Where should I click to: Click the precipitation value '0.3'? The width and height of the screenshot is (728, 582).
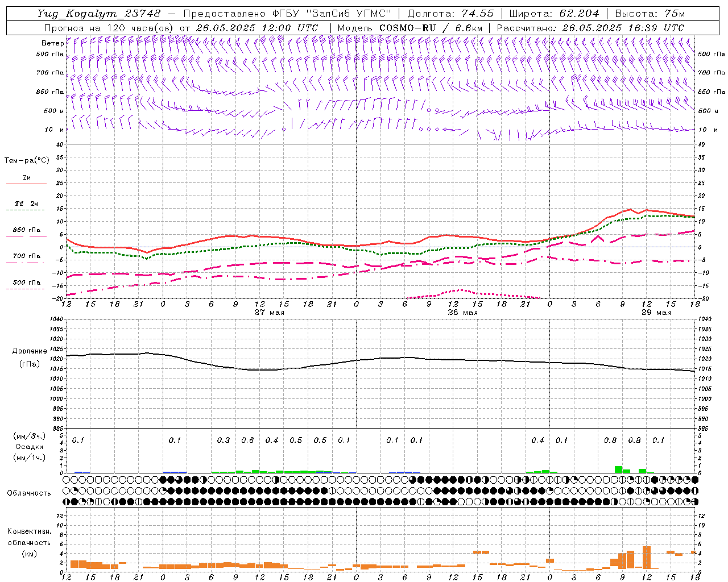[x=224, y=440]
